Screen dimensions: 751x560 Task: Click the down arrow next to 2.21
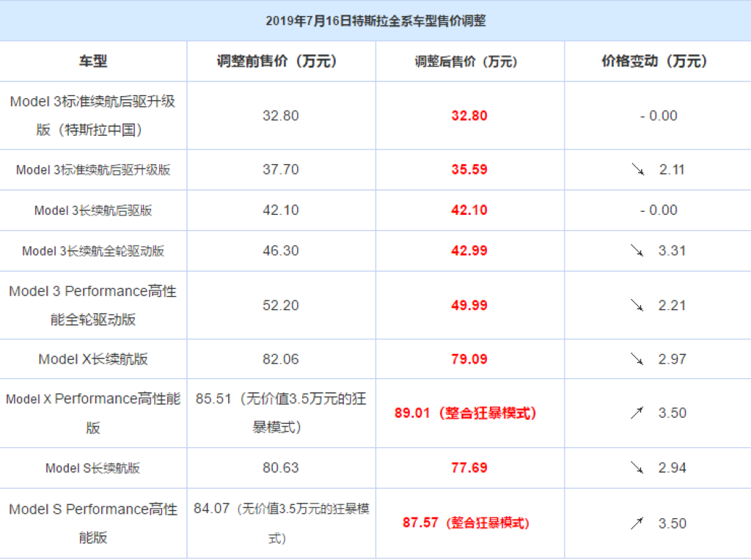[x=637, y=305]
